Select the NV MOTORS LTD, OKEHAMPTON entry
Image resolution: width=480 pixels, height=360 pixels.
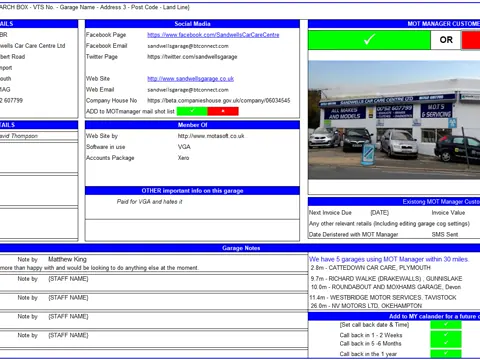(x=366, y=306)
